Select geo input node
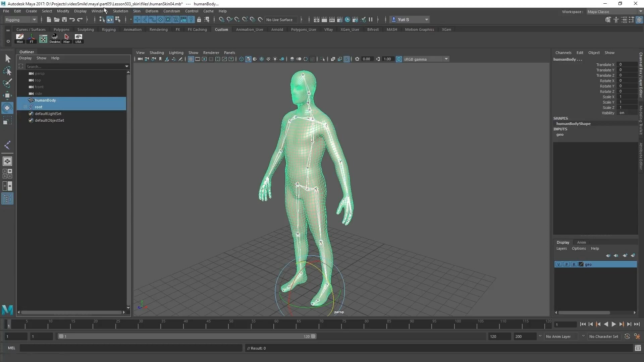 (x=560, y=134)
